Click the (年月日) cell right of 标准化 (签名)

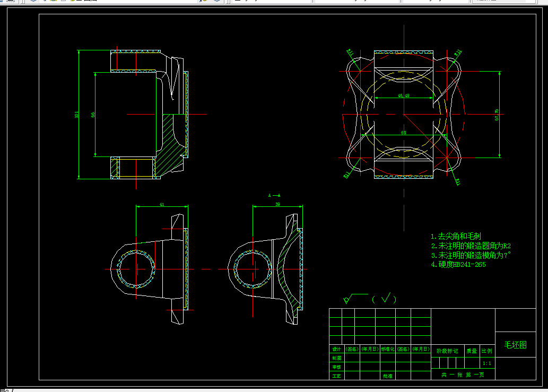[x=421, y=349]
